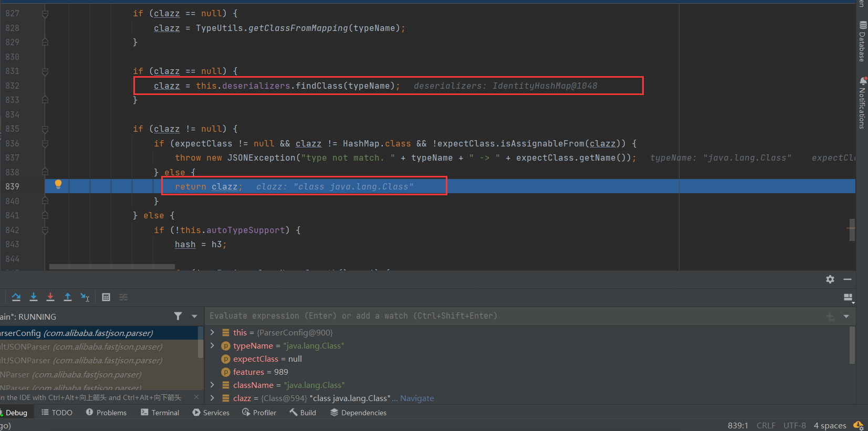Click the Step Into debugger icon
The height and width of the screenshot is (431, 868).
pyautogui.click(x=34, y=297)
